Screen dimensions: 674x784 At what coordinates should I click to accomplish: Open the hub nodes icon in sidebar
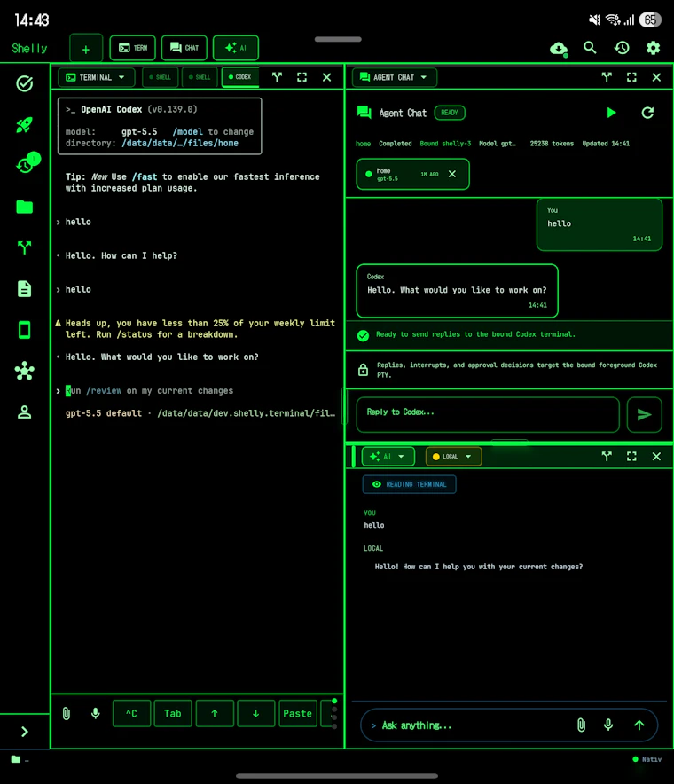pos(25,371)
